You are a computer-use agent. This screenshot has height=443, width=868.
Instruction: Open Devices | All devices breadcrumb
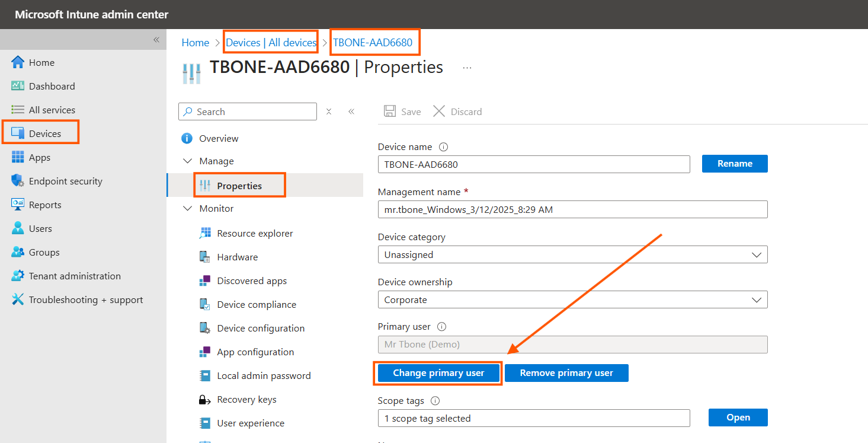271,43
